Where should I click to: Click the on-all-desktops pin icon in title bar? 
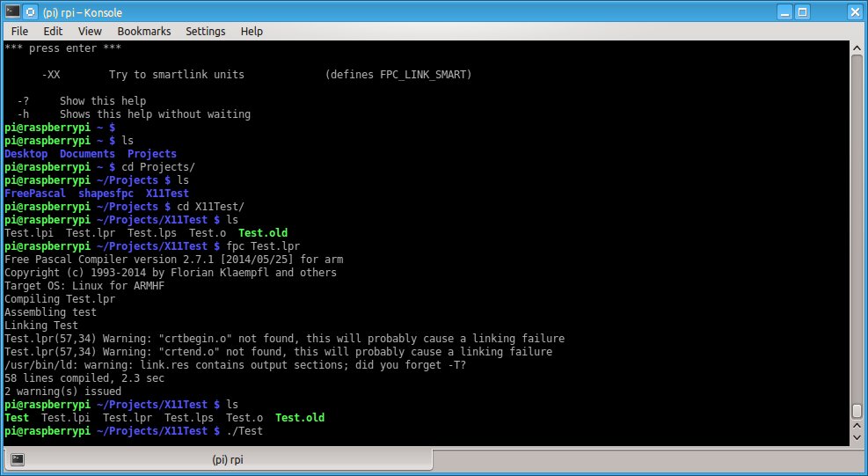coord(30,12)
